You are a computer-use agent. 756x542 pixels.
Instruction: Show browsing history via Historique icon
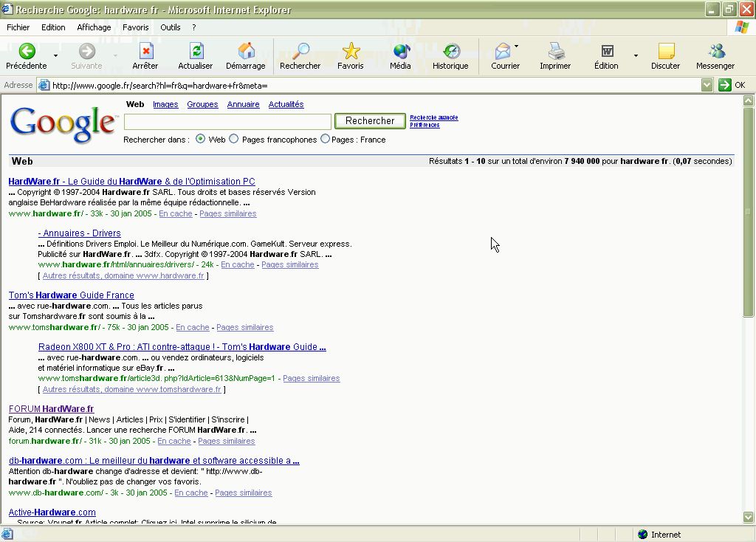click(451, 51)
